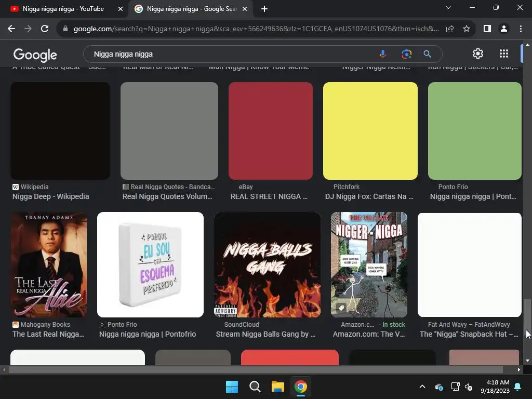Click the product tag icon on Amazon image

(341, 308)
